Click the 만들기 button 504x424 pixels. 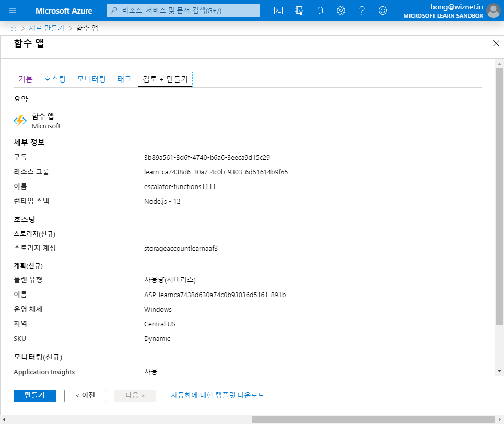(x=34, y=395)
